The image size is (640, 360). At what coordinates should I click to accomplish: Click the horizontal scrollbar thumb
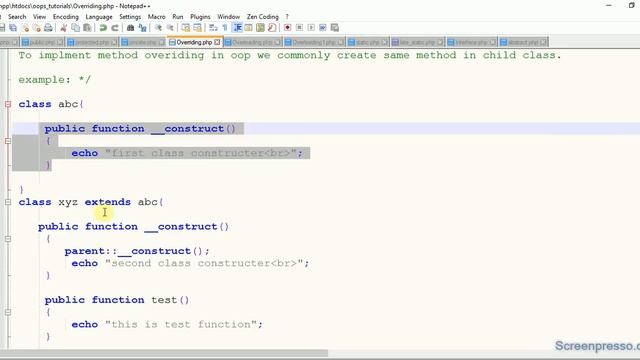click(163, 353)
